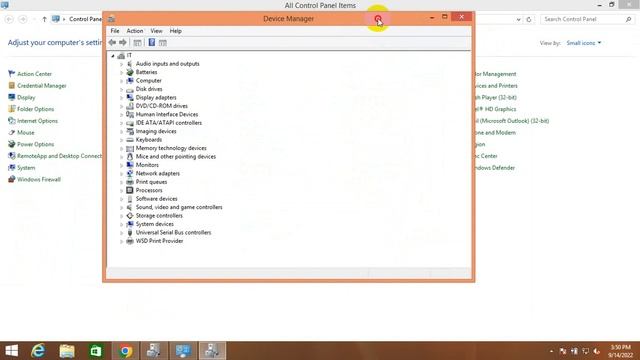Viewport: 640px width, 360px height.
Task: Open File Explorer from the taskbar
Action: tap(67, 351)
